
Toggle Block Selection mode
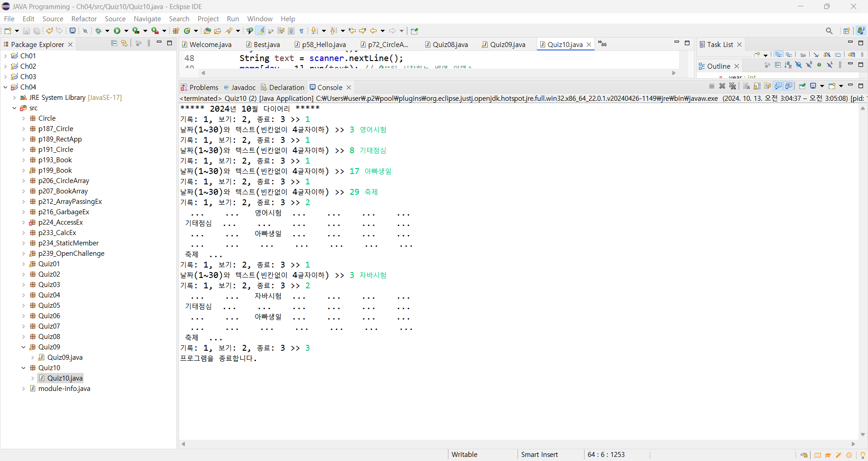click(x=291, y=31)
